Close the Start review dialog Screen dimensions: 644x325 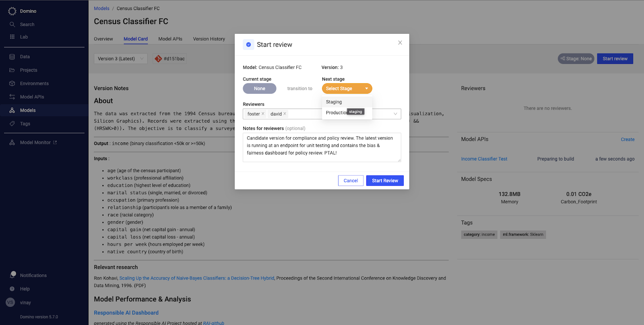(400, 43)
